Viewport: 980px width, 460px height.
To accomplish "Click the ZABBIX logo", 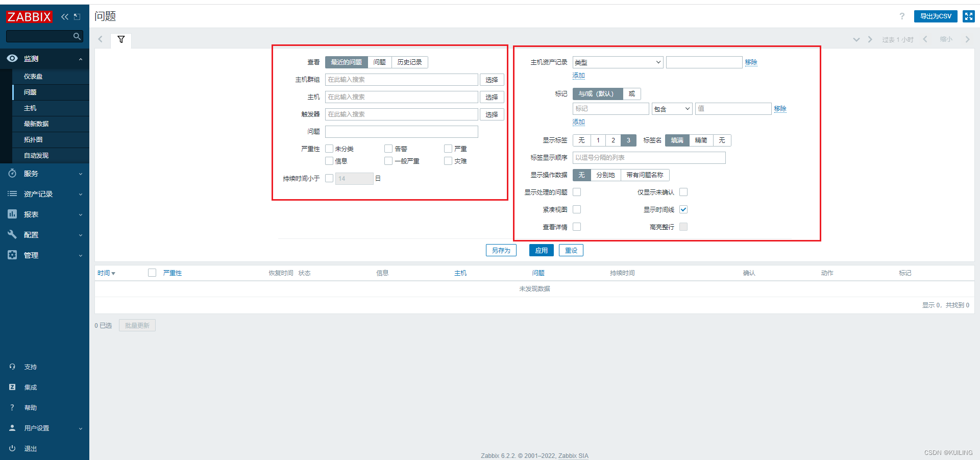I will pos(29,17).
